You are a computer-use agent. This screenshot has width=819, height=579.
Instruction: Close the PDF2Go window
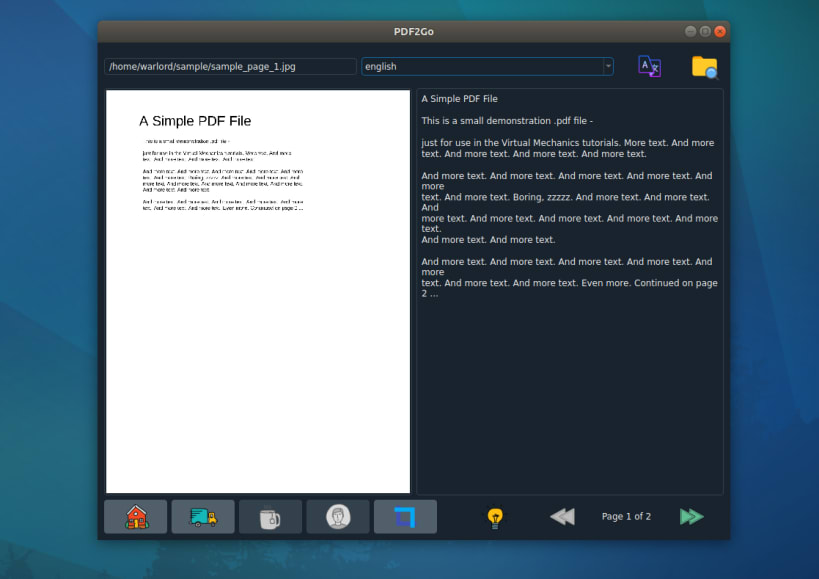(720, 31)
